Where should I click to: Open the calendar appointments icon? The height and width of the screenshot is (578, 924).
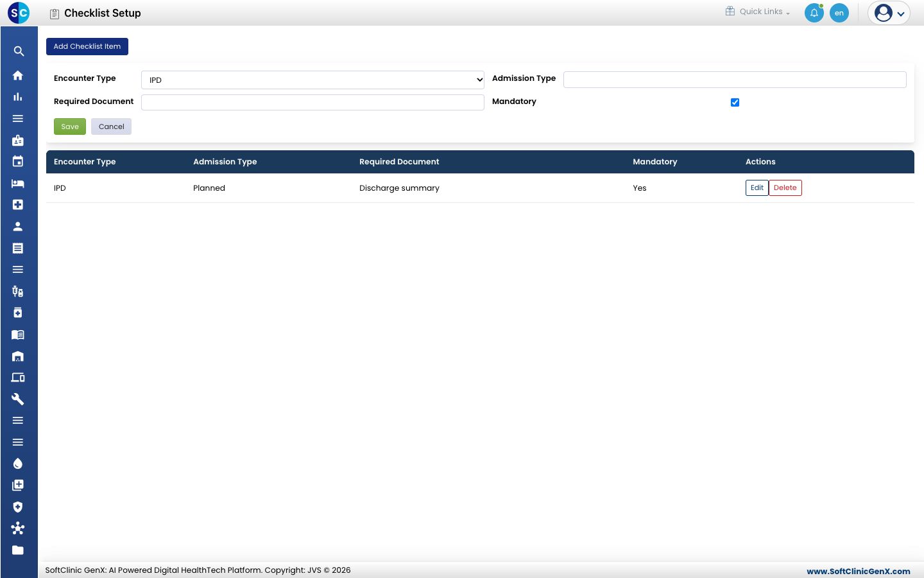18,161
